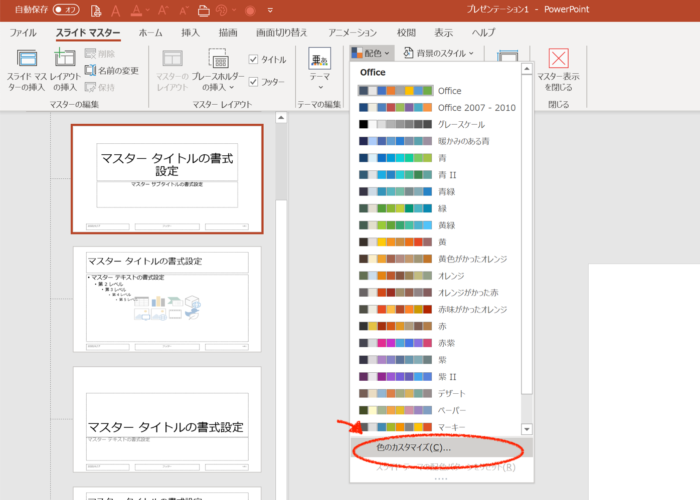This screenshot has width=700, height=500.
Task: Choose the Marquee (マーキー) color scheme
Action: (435, 427)
